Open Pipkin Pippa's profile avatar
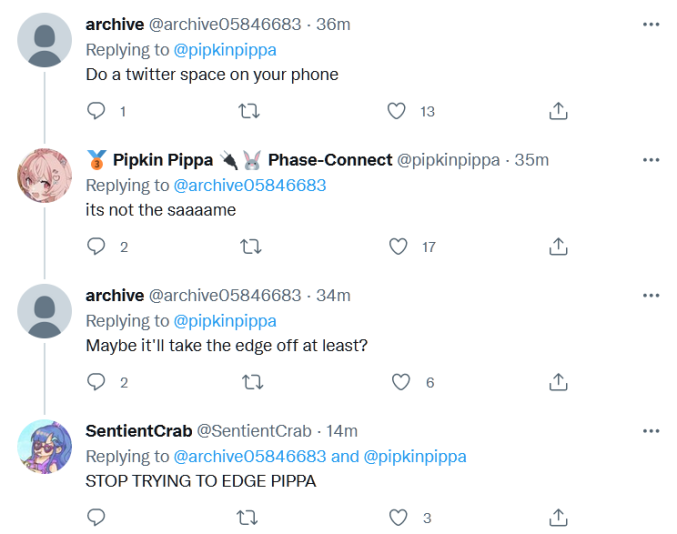 pos(44,176)
